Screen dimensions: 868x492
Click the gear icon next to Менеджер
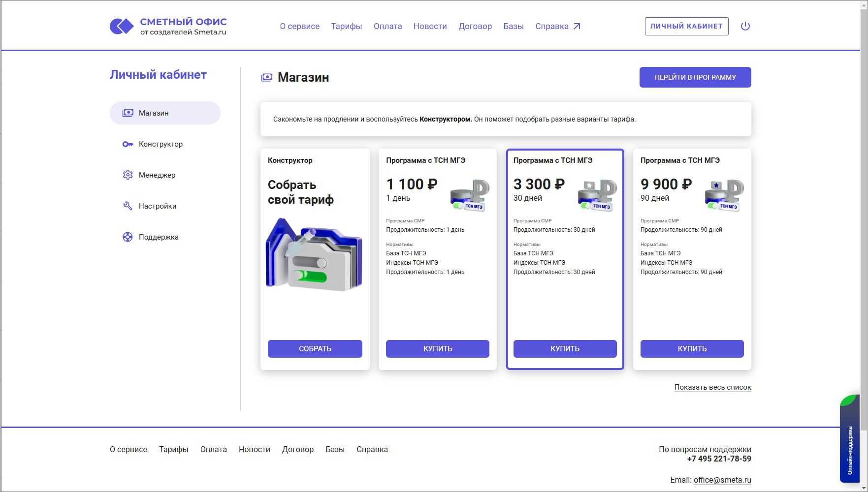[128, 175]
